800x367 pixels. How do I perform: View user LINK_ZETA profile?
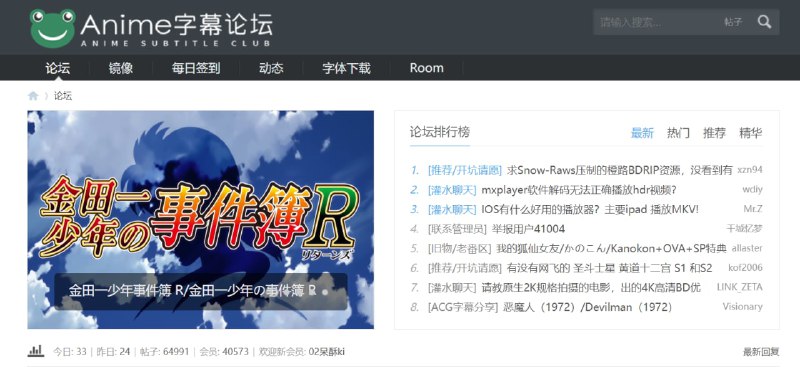pyautogui.click(x=740, y=287)
